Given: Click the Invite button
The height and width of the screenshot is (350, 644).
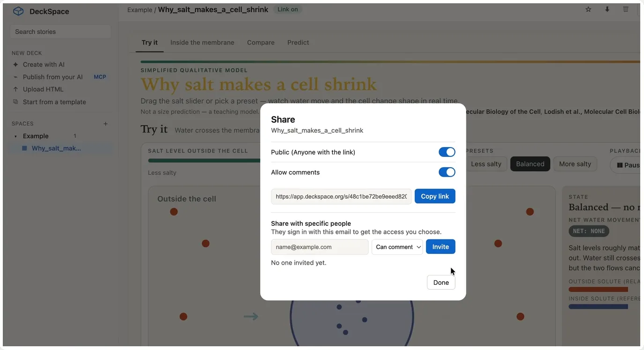Looking at the screenshot, I should tap(441, 247).
